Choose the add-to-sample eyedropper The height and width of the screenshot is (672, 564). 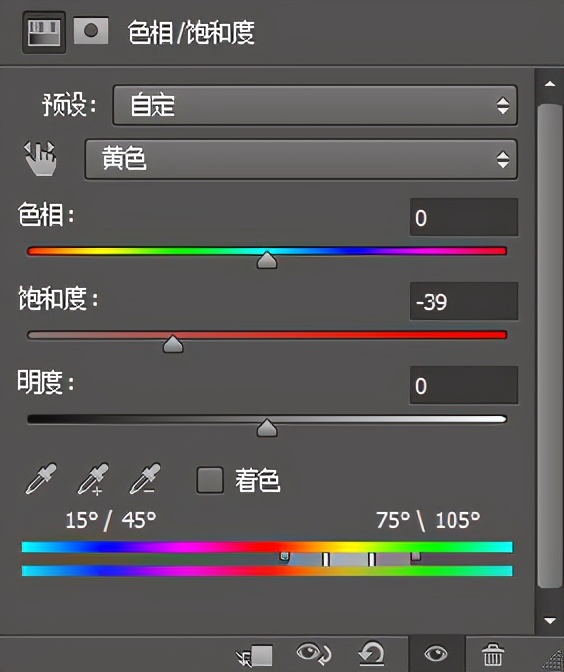coord(93,479)
